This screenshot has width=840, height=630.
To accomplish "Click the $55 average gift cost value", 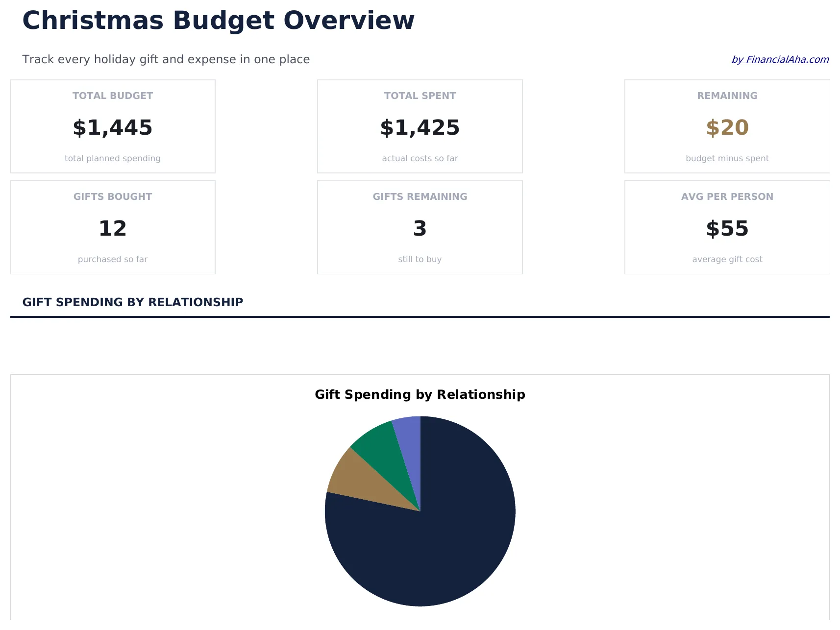I will [x=726, y=228].
